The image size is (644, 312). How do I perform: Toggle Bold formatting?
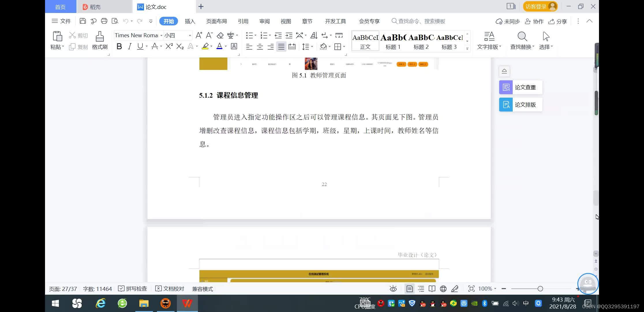point(119,46)
